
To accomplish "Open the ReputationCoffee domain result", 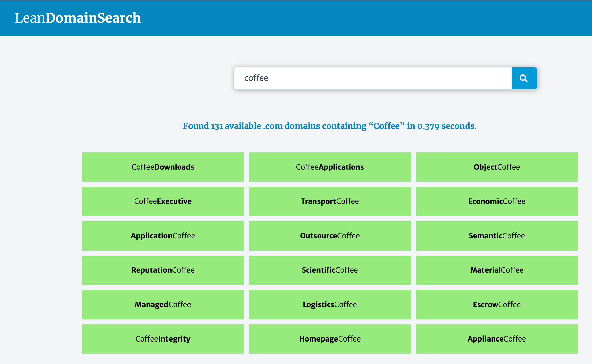I will [163, 270].
